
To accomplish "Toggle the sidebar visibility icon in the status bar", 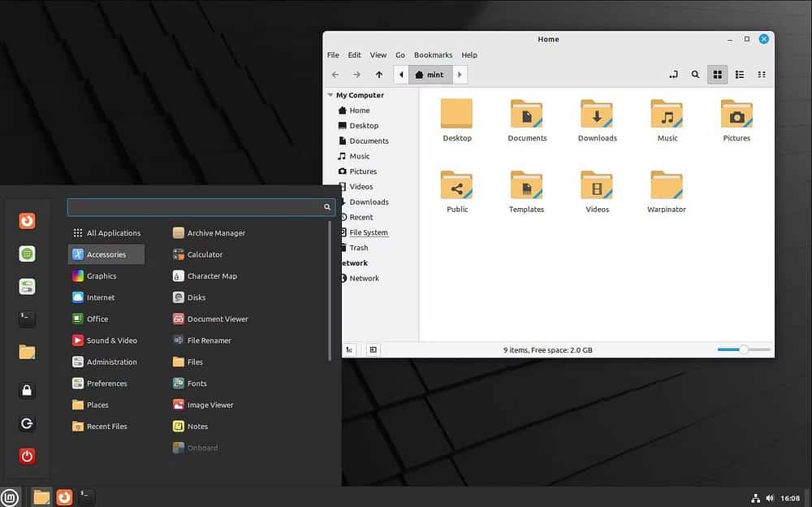I will (x=373, y=349).
